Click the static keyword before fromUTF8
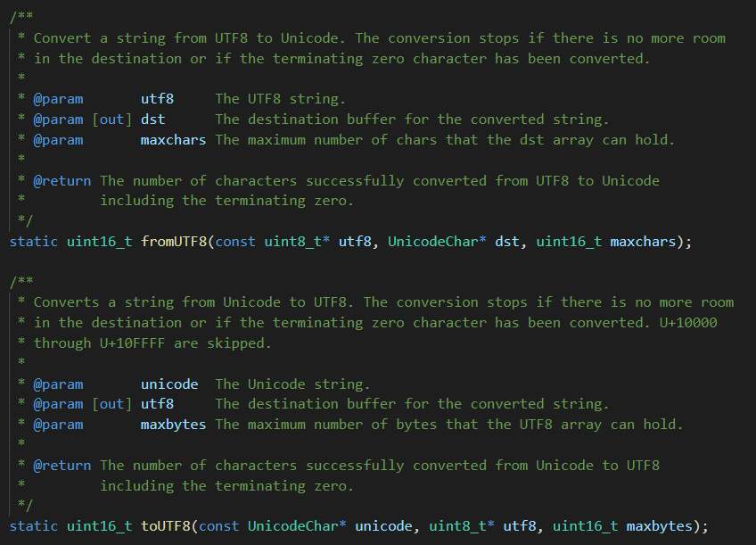 34,242
